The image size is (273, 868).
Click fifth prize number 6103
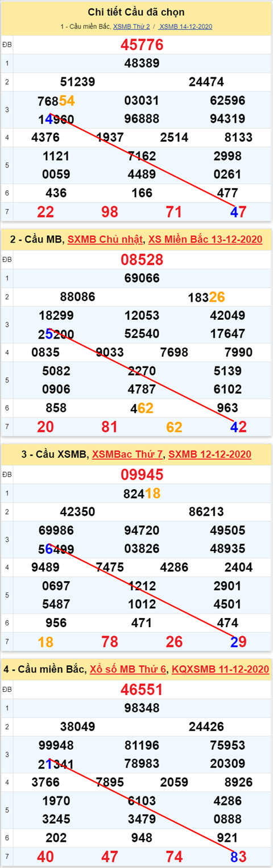[142, 800]
